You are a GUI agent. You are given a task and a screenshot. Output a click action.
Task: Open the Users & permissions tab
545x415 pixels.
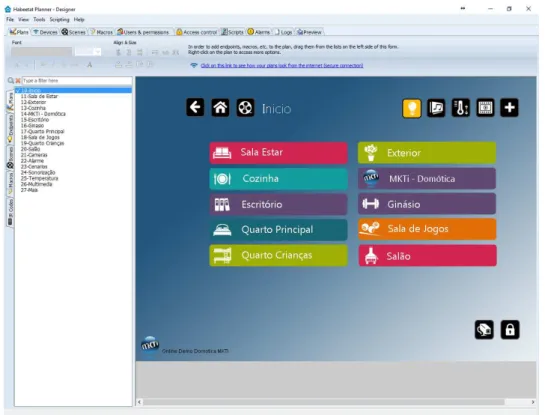coord(143,32)
